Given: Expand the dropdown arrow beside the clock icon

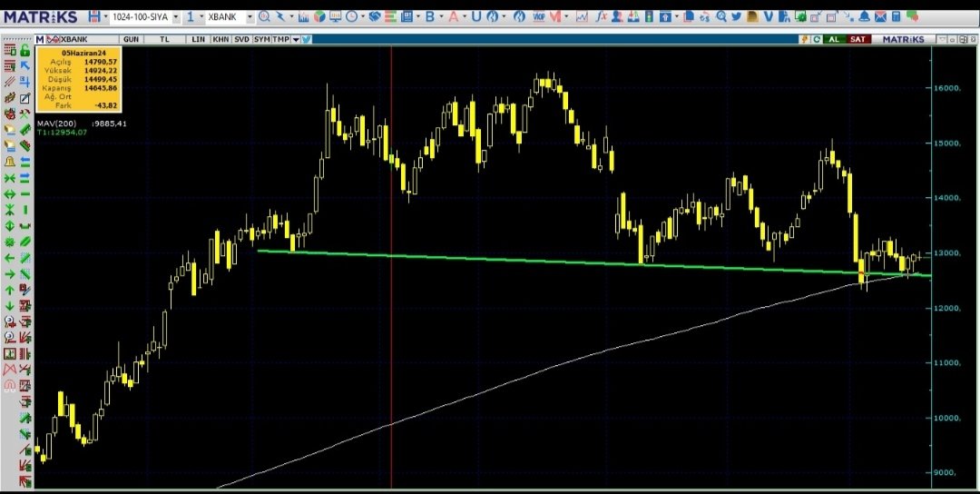Looking at the screenshot, I should click(x=363, y=17).
